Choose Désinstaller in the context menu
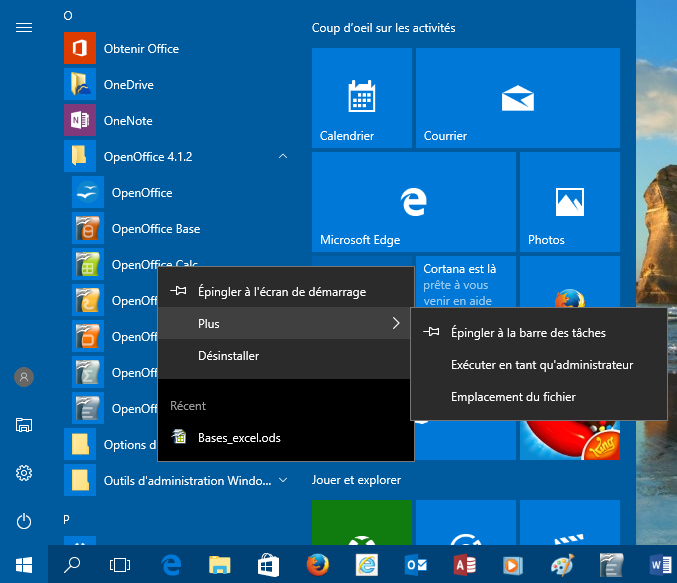This screenshot has width=677, height=583. tap(286, 355)
